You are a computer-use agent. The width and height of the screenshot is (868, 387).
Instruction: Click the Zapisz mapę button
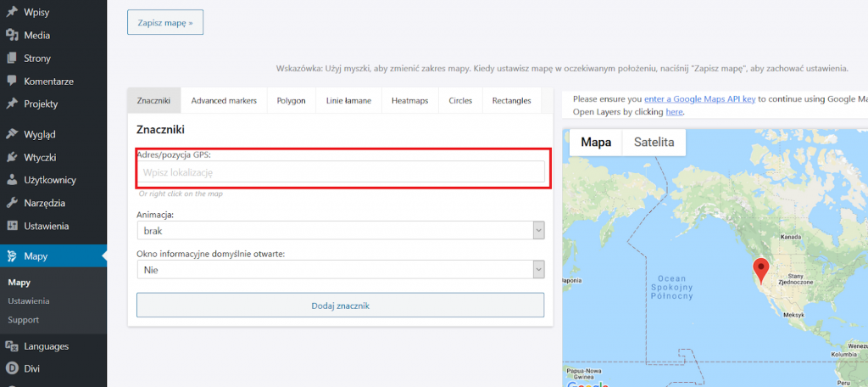[165, 22]
